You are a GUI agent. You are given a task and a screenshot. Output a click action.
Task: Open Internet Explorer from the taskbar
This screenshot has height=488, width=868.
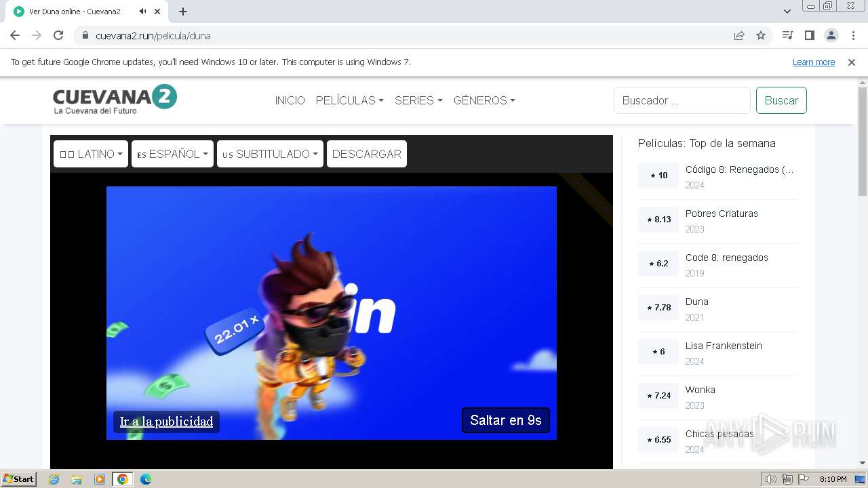coord(54,479)
